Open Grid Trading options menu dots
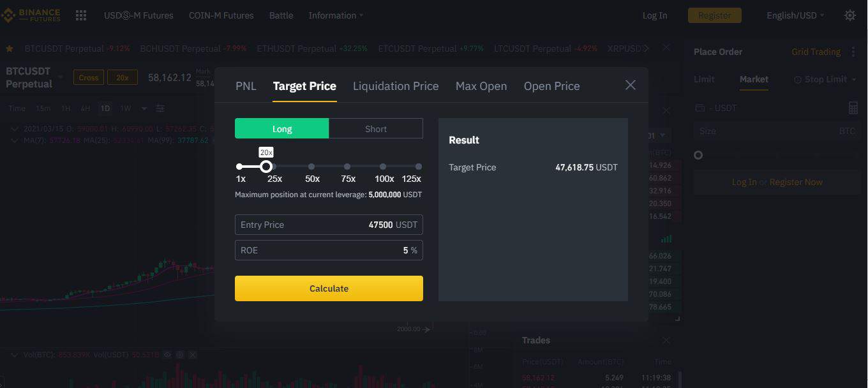The height and width of the screenshot is (388, 868). [854, 52]
